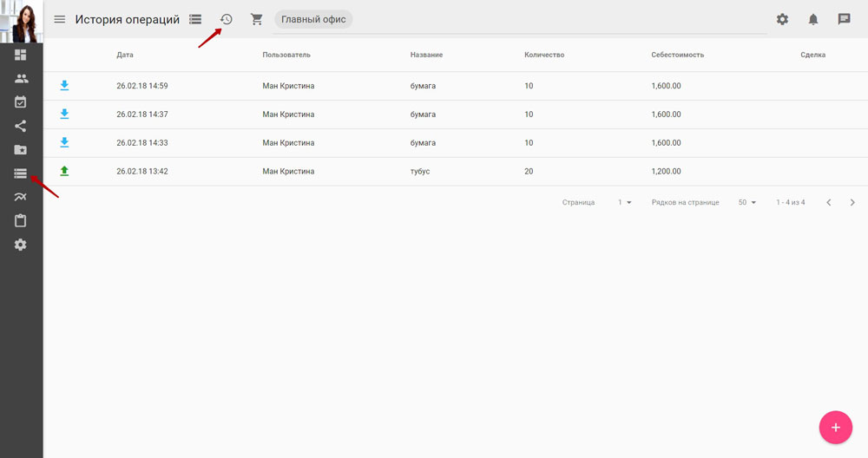Open the dashboard icon in sidebar

(x=21, y=55)
